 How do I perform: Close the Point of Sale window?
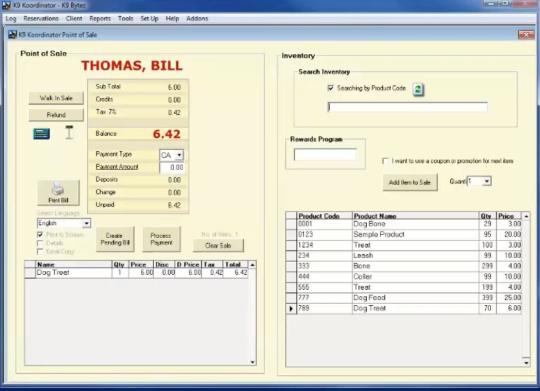(526, 34)
